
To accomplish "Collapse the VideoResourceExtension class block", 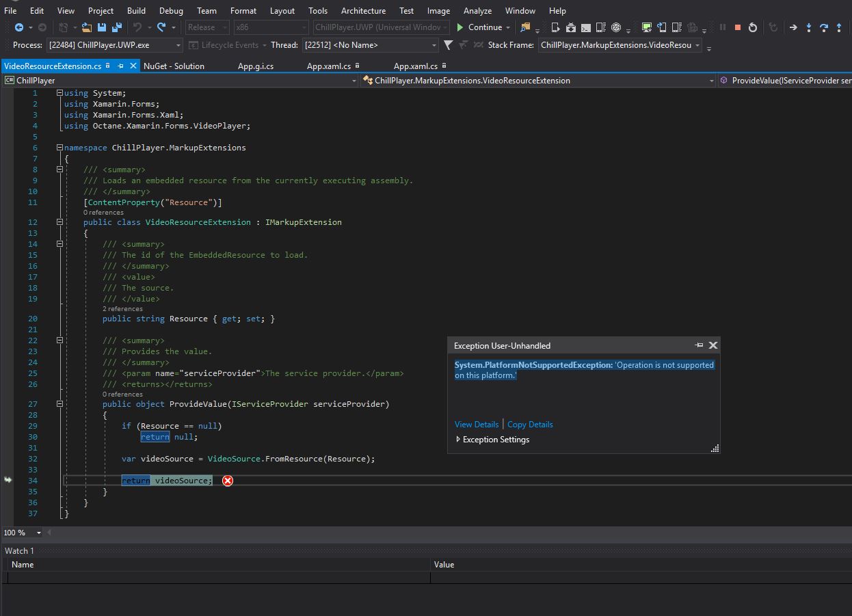I will [59, 222].
